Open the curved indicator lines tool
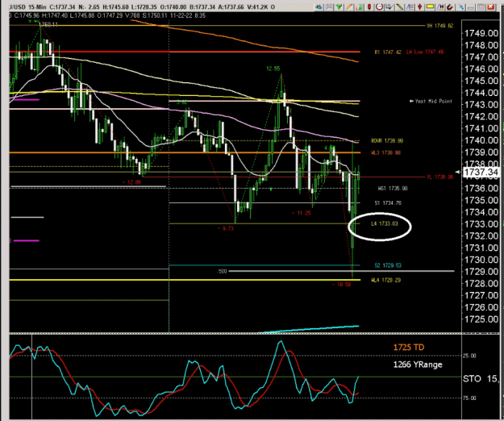The width and height of the screenshot is (504, 421). pyautogui.click(x=329, y=6)
